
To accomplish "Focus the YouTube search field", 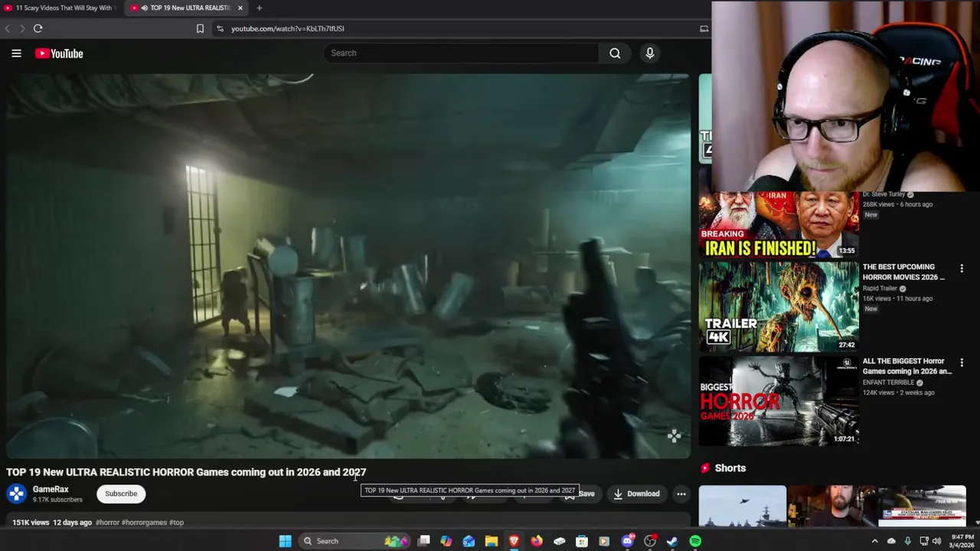I will tap(461, 53).
